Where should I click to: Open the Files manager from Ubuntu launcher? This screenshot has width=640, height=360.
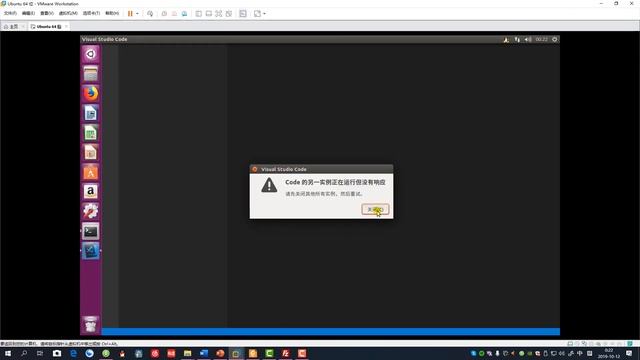(x=91, y=74)
